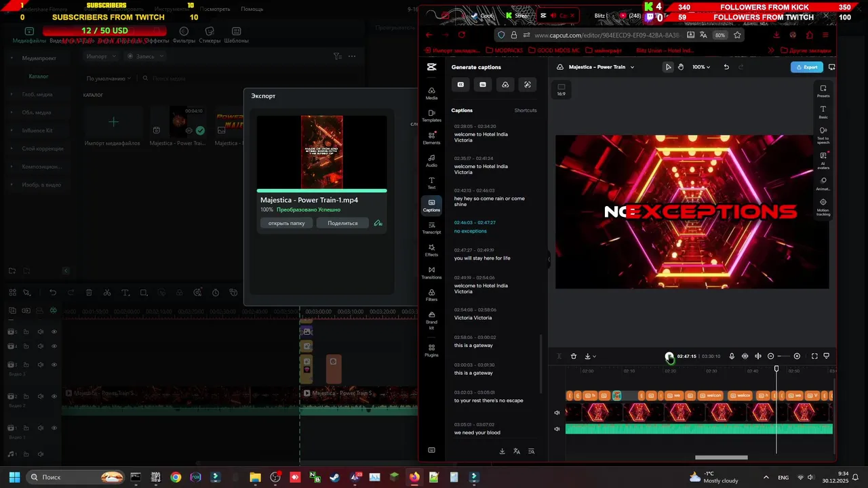Image resolution: width=868 pixels, height=488 pixels.
Task: Open Basic text settings in right panel
Action: click(823, 112)
